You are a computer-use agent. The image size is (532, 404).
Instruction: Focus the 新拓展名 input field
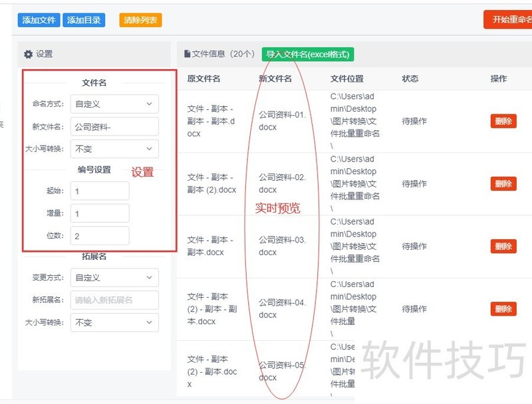pyautogui.click(x=114, y=300)
